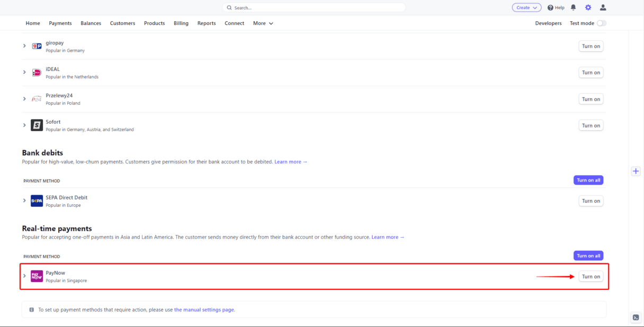Open the Connect tab
Image resolution: width=644 pixels, height=327 pixels.
[x=234, y=23]
